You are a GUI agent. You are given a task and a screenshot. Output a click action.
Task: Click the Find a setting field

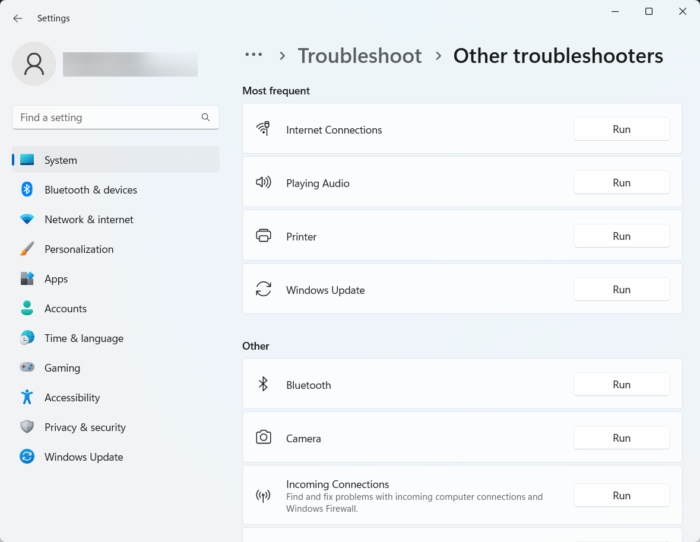pyautogui.click(x=105, y=118)
